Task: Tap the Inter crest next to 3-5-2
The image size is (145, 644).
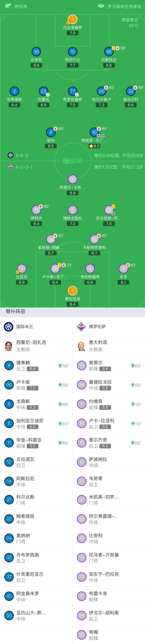Action: 10,155
